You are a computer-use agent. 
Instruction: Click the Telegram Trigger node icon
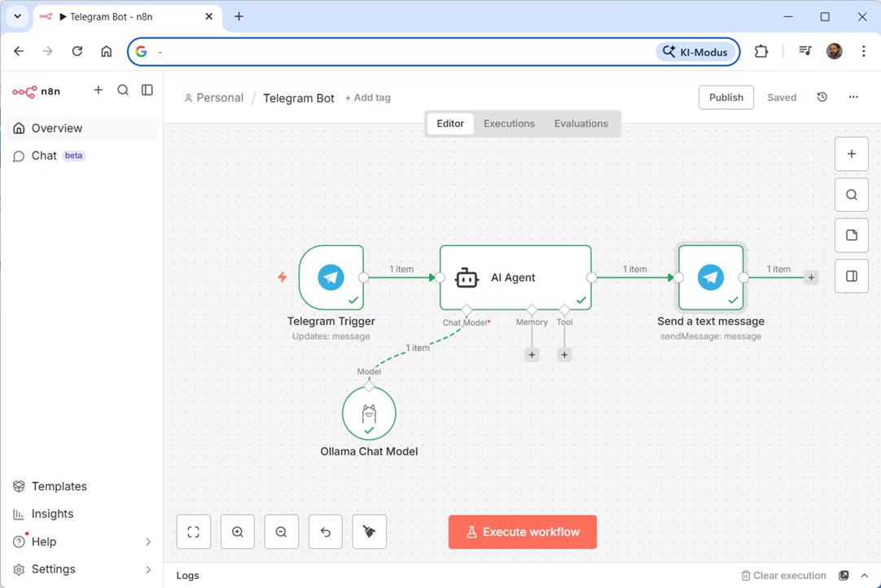pos(331,278)
